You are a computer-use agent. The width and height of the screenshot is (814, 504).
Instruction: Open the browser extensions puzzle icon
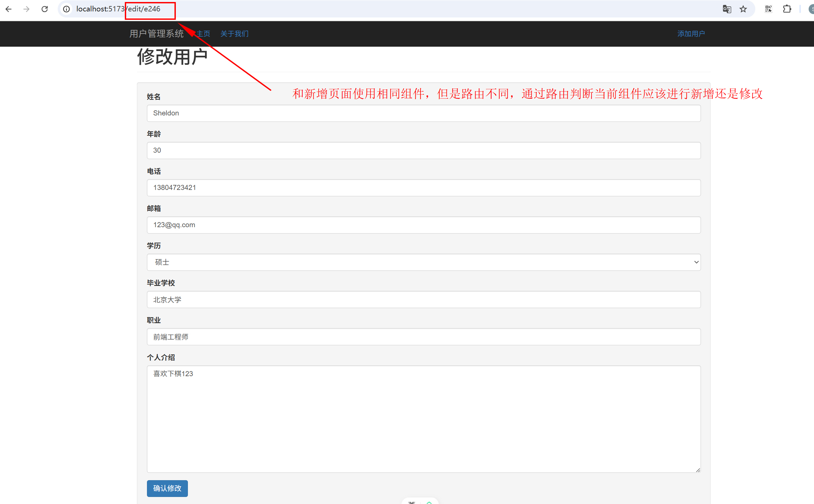click(x=787, y=9)
